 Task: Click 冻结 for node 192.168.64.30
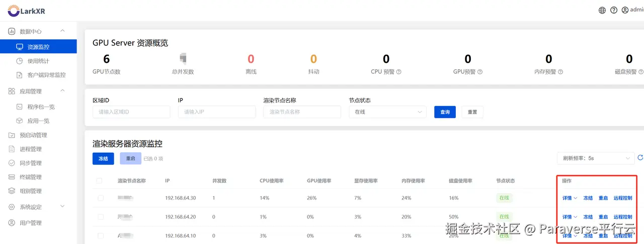coord(588,198)
